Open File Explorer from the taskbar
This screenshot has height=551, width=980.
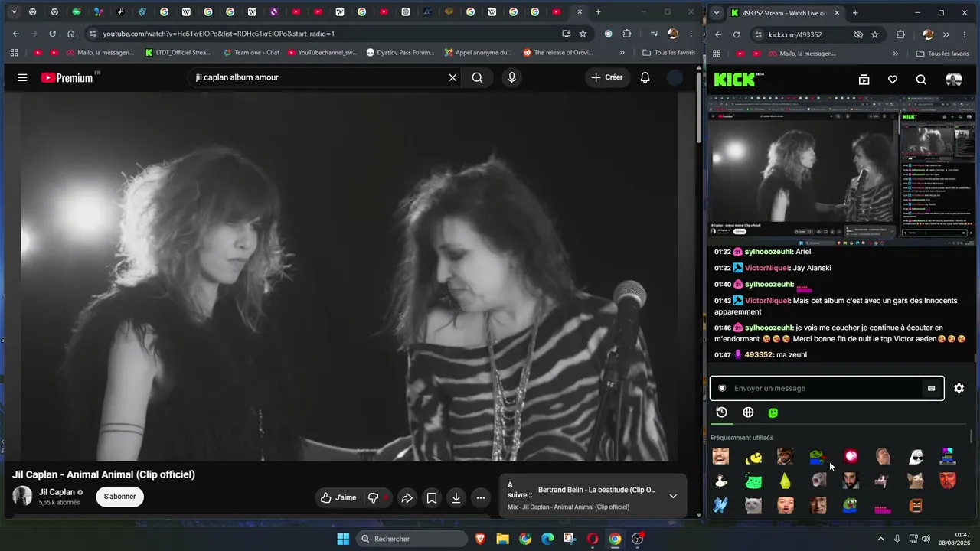click(x=502, y=539)
